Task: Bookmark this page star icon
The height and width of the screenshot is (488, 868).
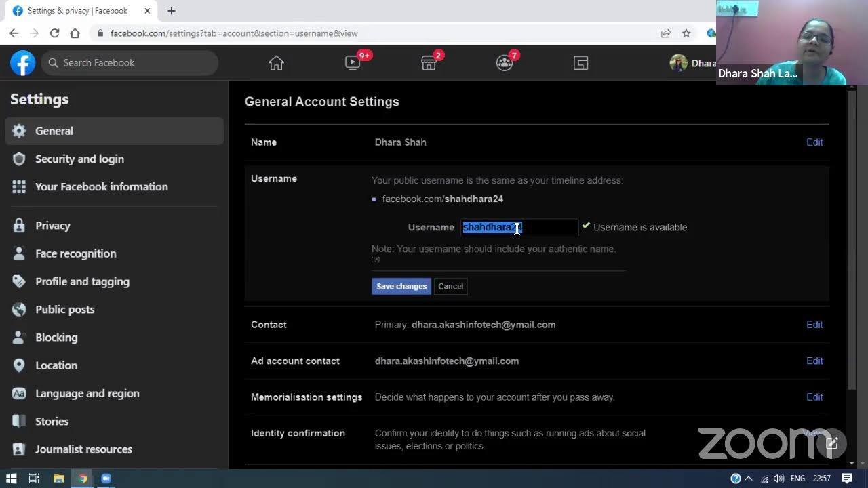Action: point(686,33)
